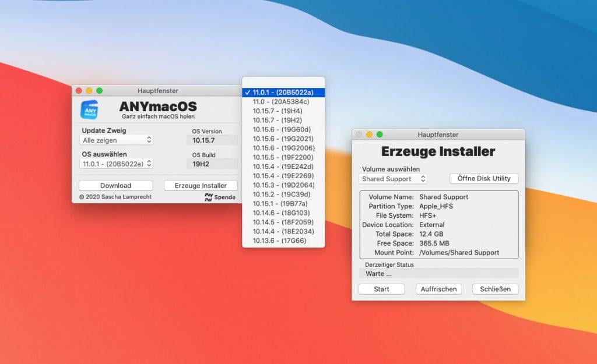Select 10.15.2 - (19C39d) option
597x364 pixels.
click(x=283, y=195)
